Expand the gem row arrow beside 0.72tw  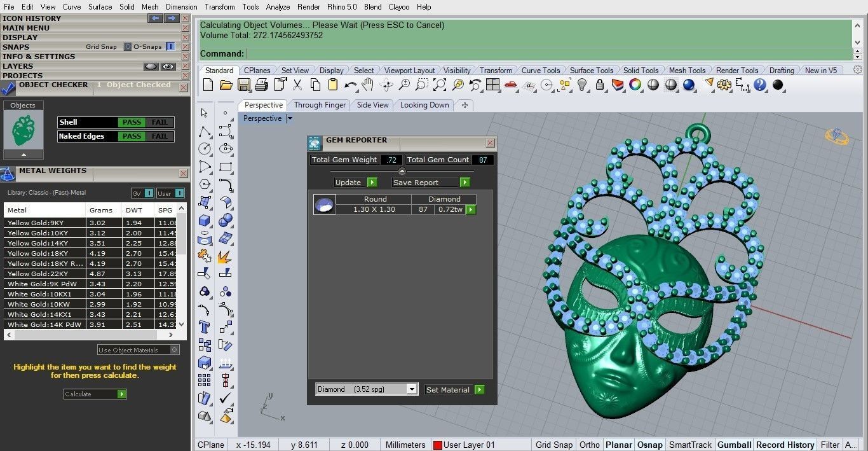[x=471, y=209]
